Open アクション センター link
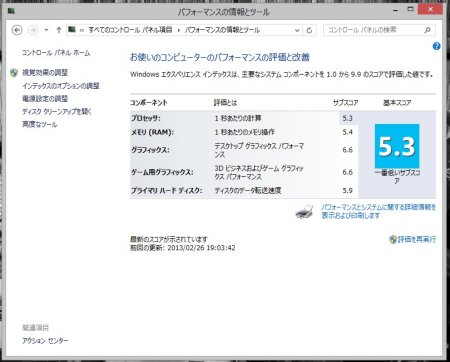Image resolution: width=450 pixels, height=362 pixels. [45, 340]
